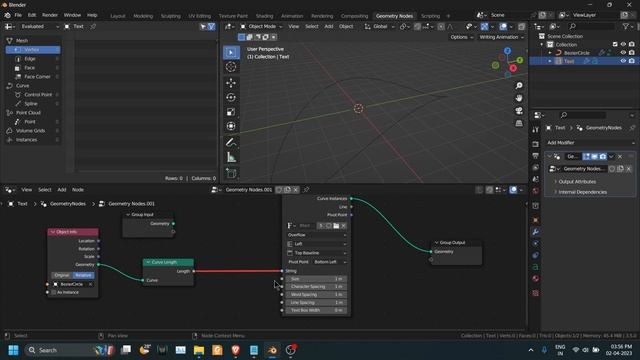The image size is (640, 360).
Task: Select the Add Cube tool
Action: (231, 173)
